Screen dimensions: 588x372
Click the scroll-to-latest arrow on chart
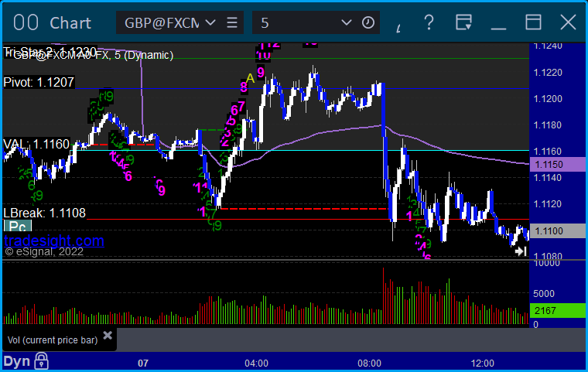tap(521, 251)
